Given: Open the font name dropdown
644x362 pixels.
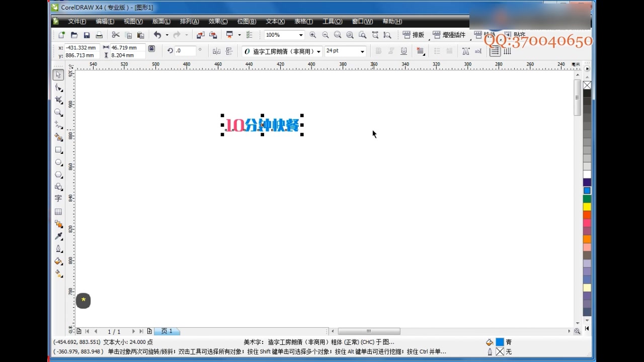Looking at the screenshot, I should click(319, 51).
